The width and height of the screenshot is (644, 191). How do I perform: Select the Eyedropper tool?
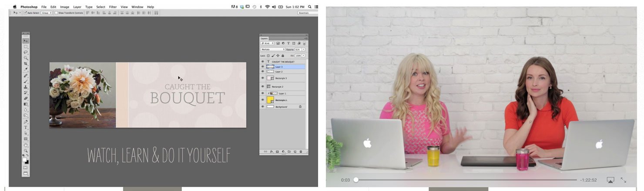click(x=26, y=69)
